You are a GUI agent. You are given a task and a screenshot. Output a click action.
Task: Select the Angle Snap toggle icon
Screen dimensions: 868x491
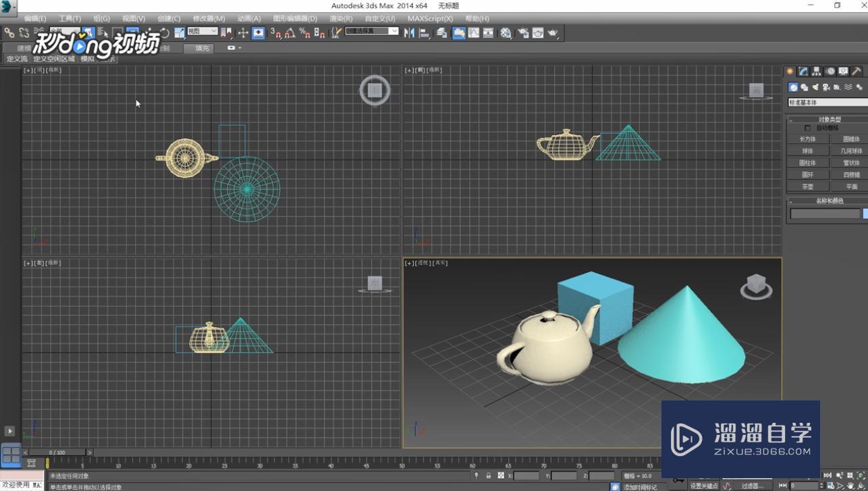[290, 32]
